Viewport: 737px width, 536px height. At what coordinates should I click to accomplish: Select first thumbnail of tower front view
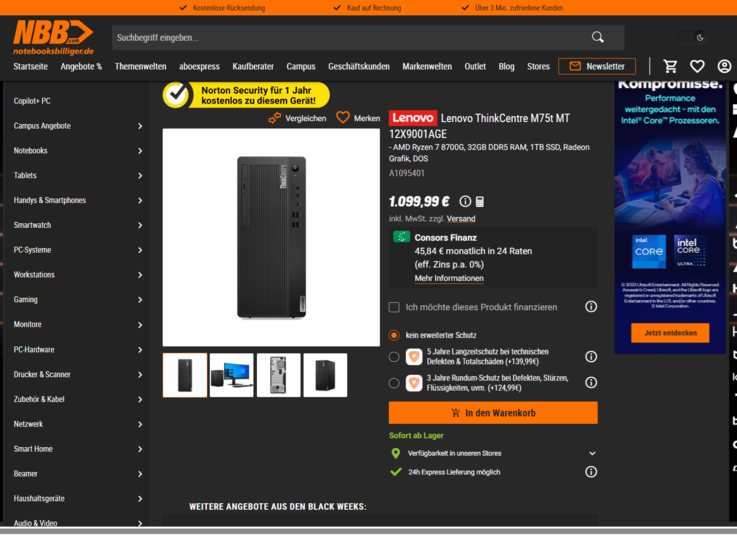pyautogui.click(x=185, y=375)
